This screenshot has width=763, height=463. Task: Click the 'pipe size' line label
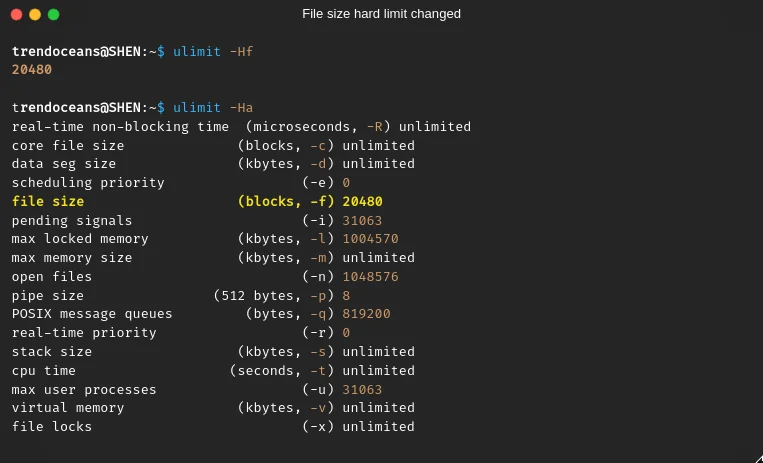pyautogui.click(x=48, y=295)
